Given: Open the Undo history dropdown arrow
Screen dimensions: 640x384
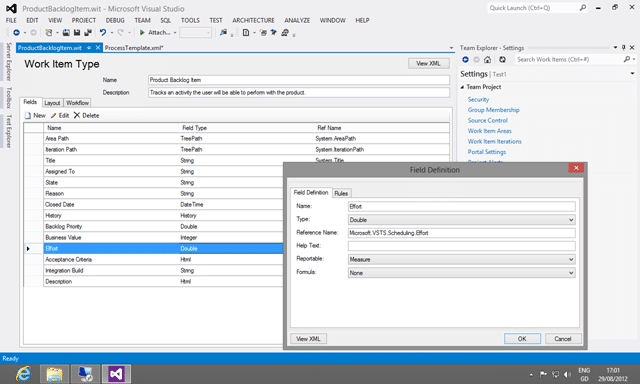Looking at the screenshot, I should coord(111,33).
